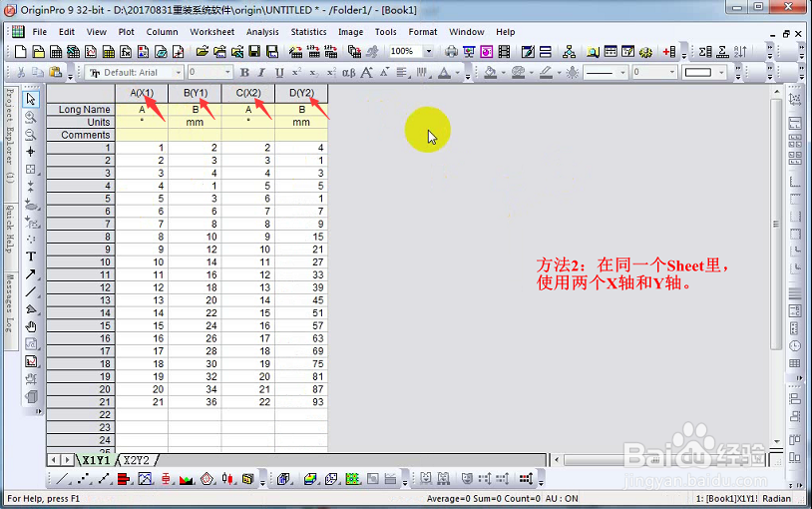Expand line color pencil dropdown arrow

pos(559,73)
